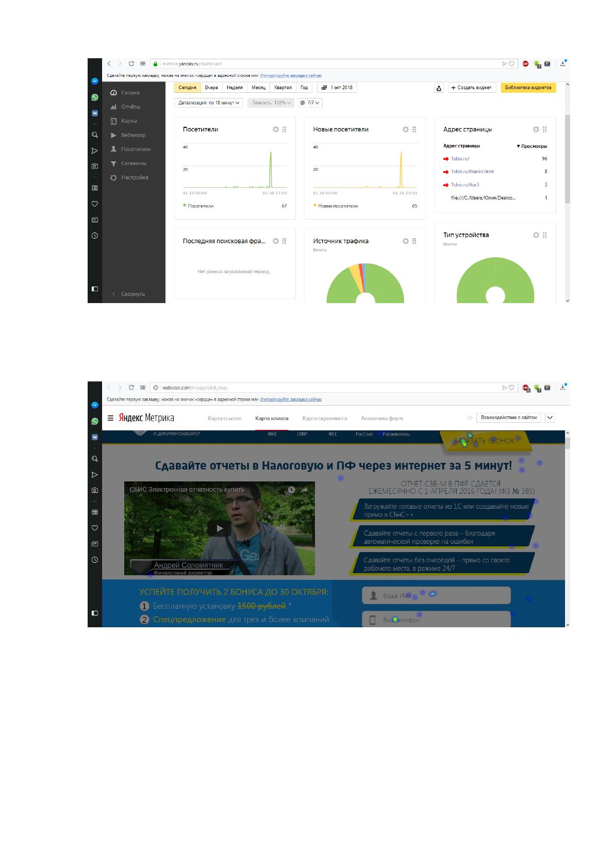614x868 pixels.
Task: Click Библиотека виджетов button
Action: tap(528, 88)
